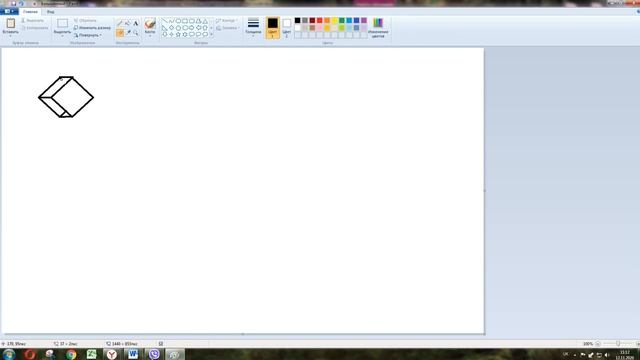This screenshot has width=640, height=360.
Task: Open the Толщина line thickness dropdown
Action: [253, 27]
